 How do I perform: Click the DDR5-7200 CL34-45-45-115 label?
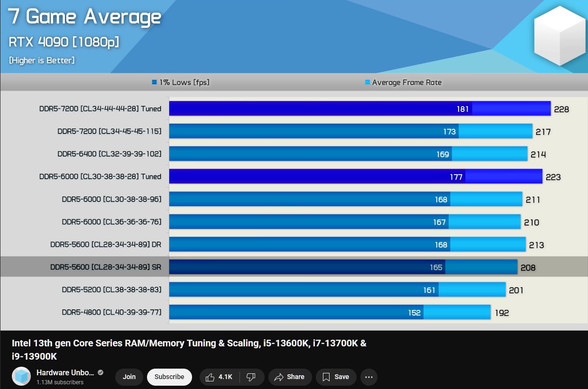click(x=109, y=131)
